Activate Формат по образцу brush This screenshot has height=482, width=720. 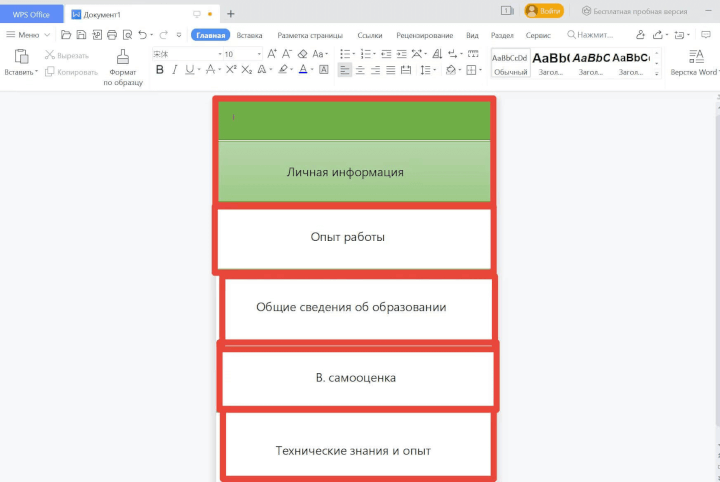point(123,67)
